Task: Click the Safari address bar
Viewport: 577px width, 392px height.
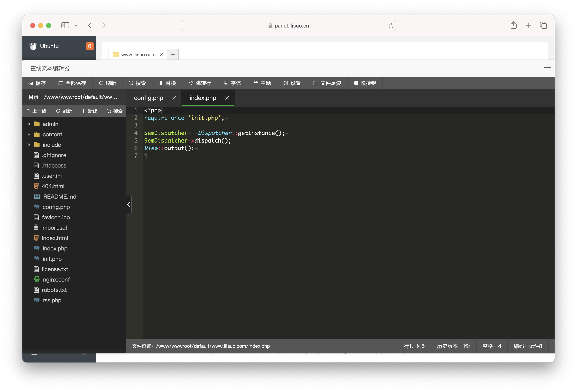Action: click(288, 26)
